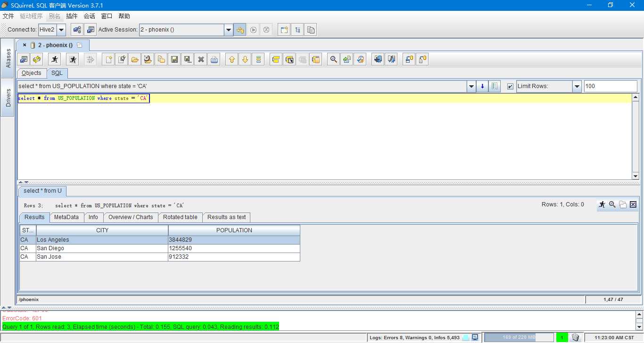
Task: Open the 会话 menu
Action: click(89, 16)
